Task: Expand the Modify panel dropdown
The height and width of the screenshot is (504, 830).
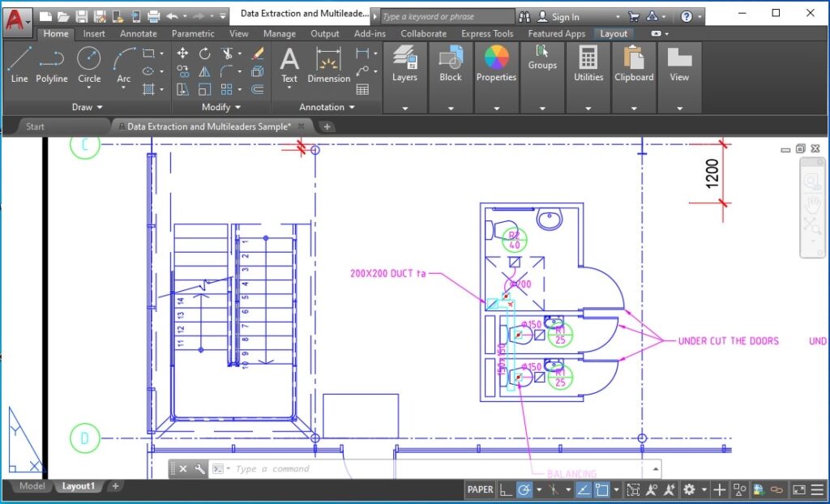Action: pos(221,107)
